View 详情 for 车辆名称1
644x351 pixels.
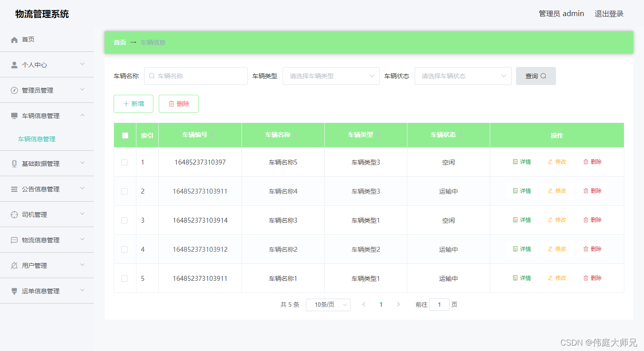click(x=522, y=278)
